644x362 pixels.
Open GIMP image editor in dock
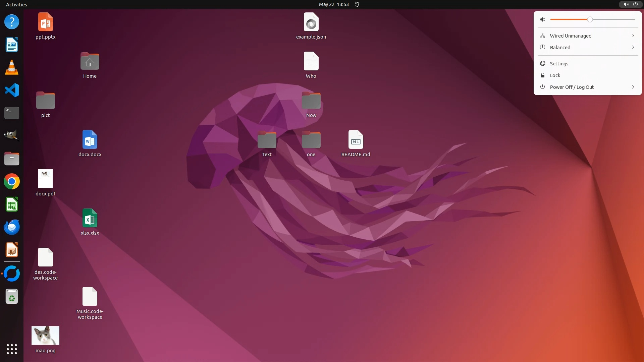click(12, 135)
